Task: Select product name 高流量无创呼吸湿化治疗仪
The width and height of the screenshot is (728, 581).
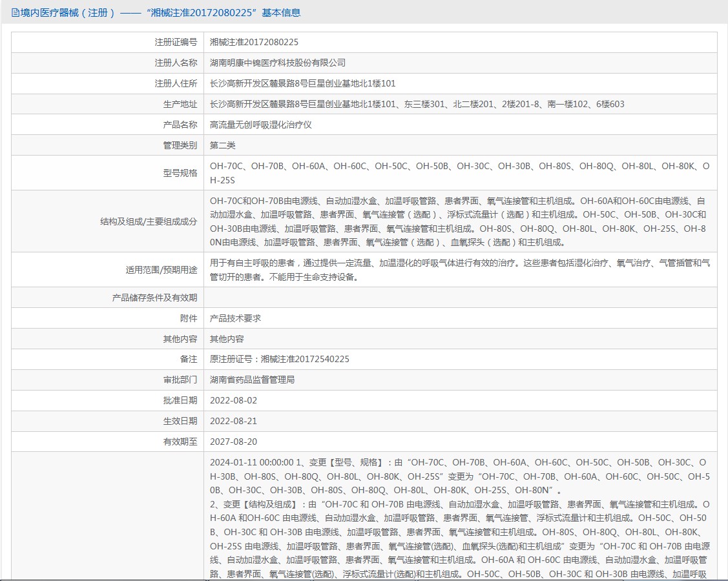Action: click(260, 125)
